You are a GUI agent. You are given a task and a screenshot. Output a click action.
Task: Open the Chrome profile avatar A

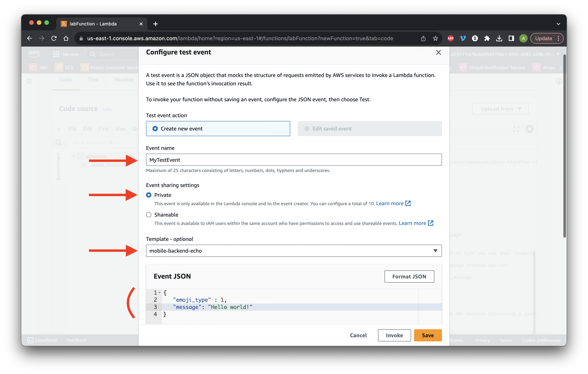pos(523,38)
